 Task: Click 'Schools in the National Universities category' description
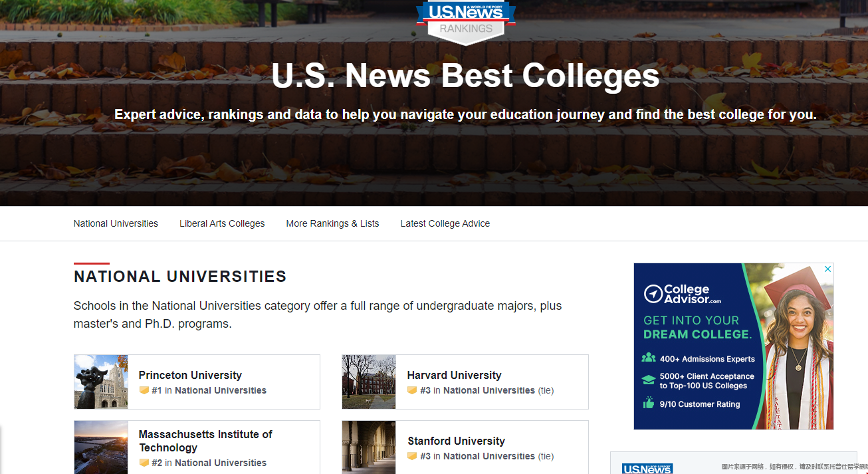click(318, 315)
